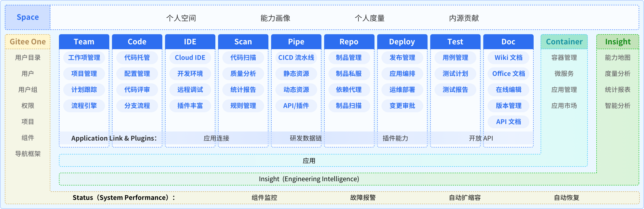Viewport: 644px width, 209px height.
Task: Click the 依赖代理 pill
Action: coord(349,90)
